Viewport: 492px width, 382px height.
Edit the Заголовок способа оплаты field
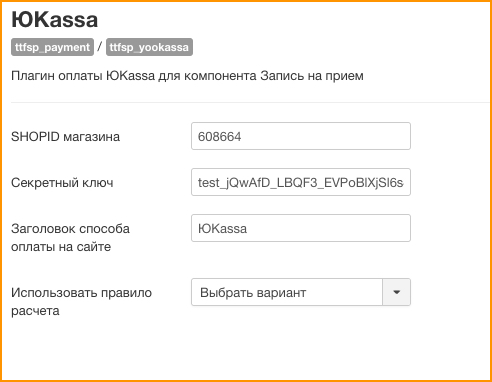tap(301, 228)
